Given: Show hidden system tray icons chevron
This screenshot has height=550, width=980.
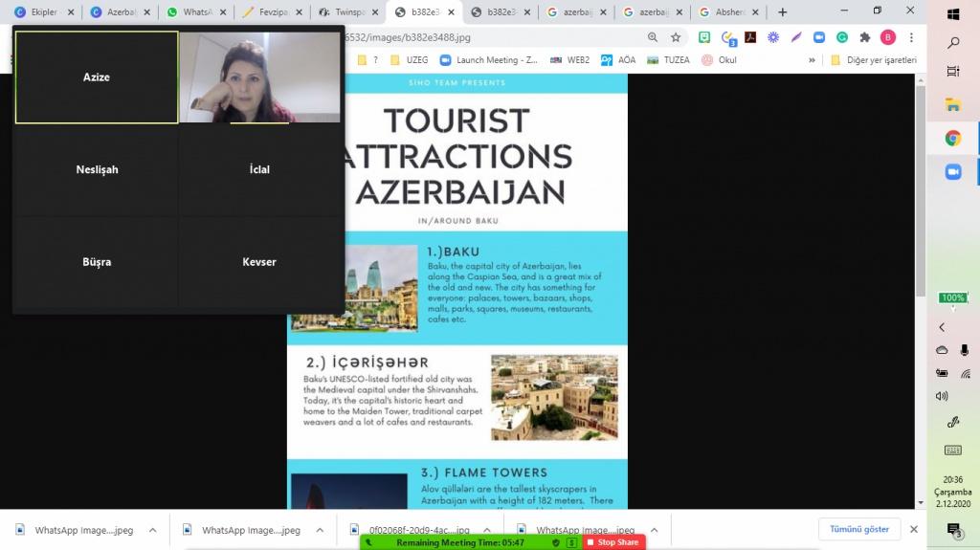Looking at the screenshot, I should 942,327.
